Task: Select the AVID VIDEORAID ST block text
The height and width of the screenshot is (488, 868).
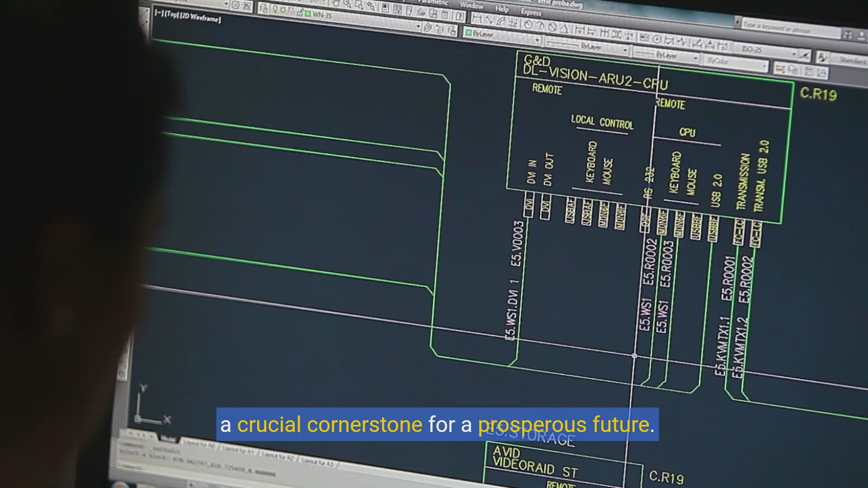Action: tap(535, 462)
